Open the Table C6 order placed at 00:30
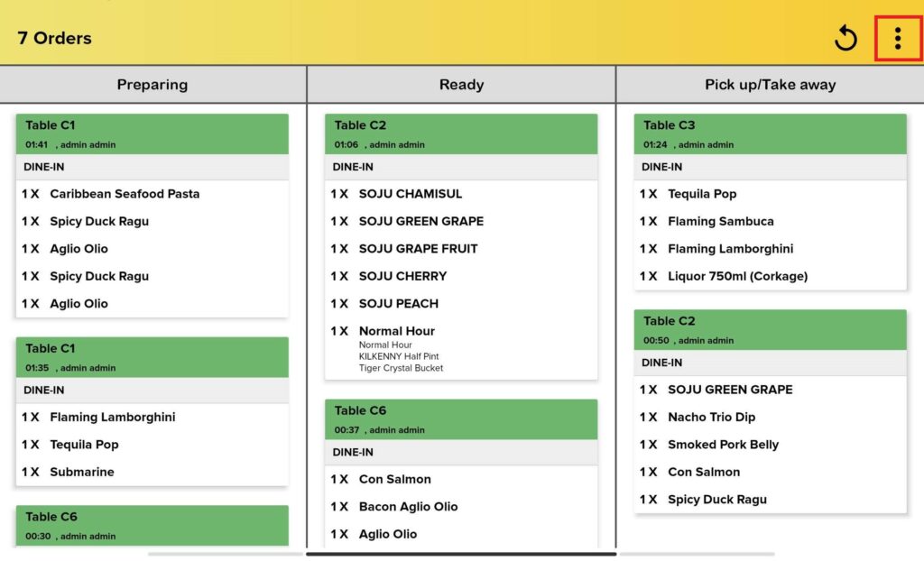924x561 pixels. pyautogui.click(x=152, y=525)
